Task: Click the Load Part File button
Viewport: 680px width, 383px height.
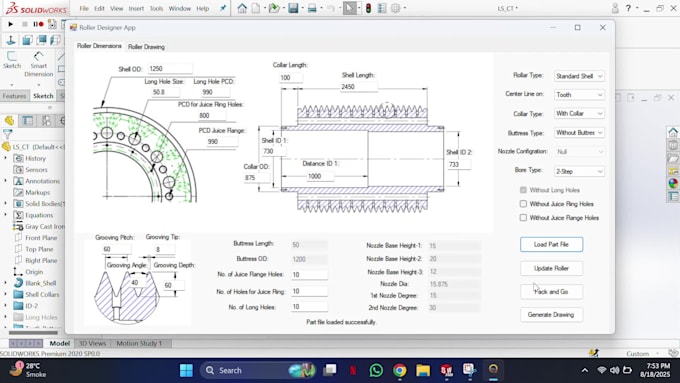Action: (x=551, y=245)
